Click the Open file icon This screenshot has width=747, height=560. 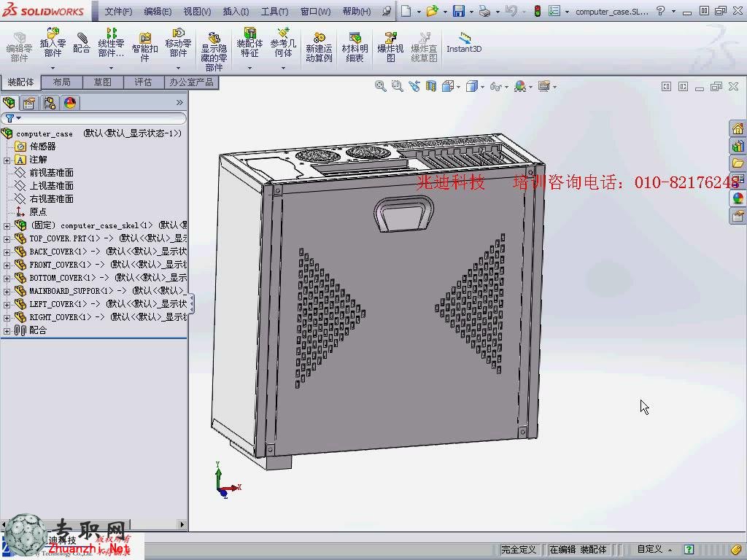pyautogui.click(x=432, y=11)
